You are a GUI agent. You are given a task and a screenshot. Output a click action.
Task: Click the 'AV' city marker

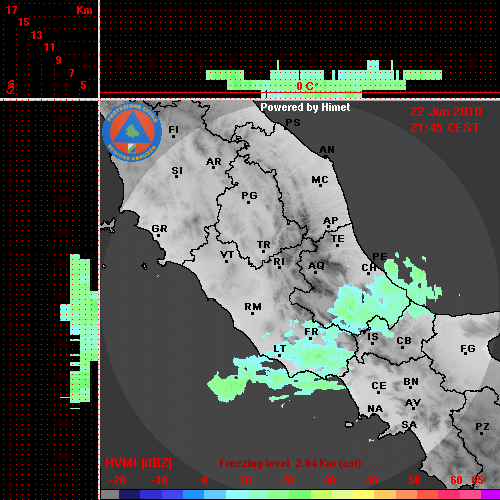tap(413, 404)
